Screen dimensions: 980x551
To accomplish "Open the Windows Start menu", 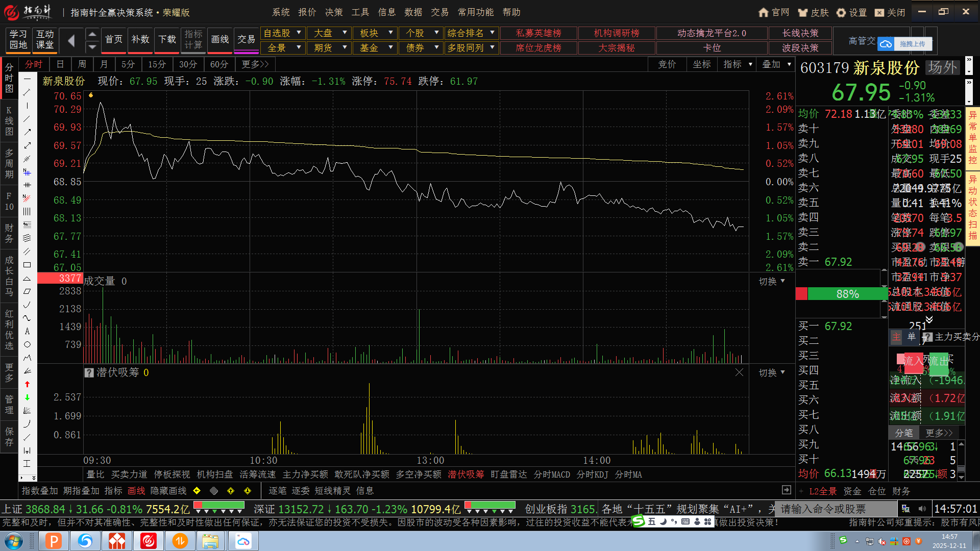I will pyautogui.click(x=14, y=541).
